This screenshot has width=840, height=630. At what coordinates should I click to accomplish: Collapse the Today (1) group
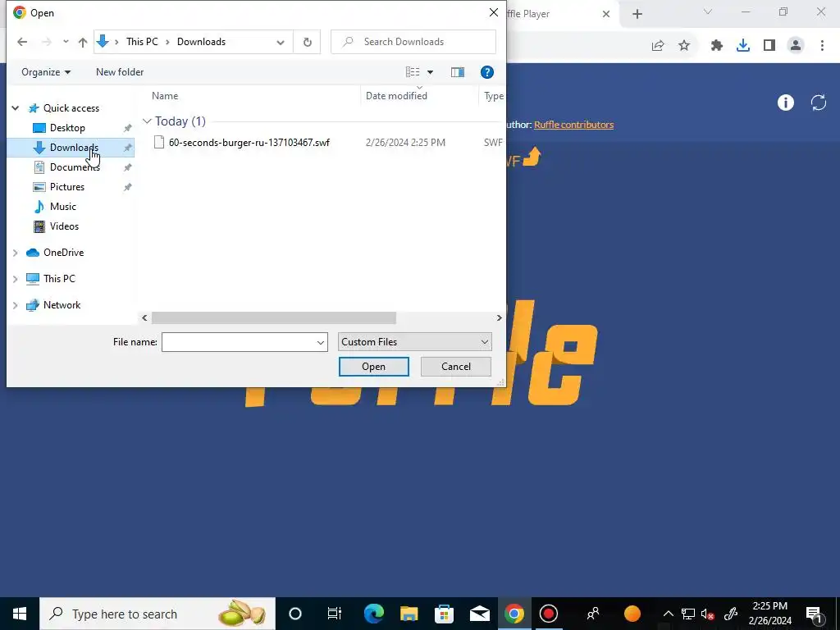[x=147, y=121]
